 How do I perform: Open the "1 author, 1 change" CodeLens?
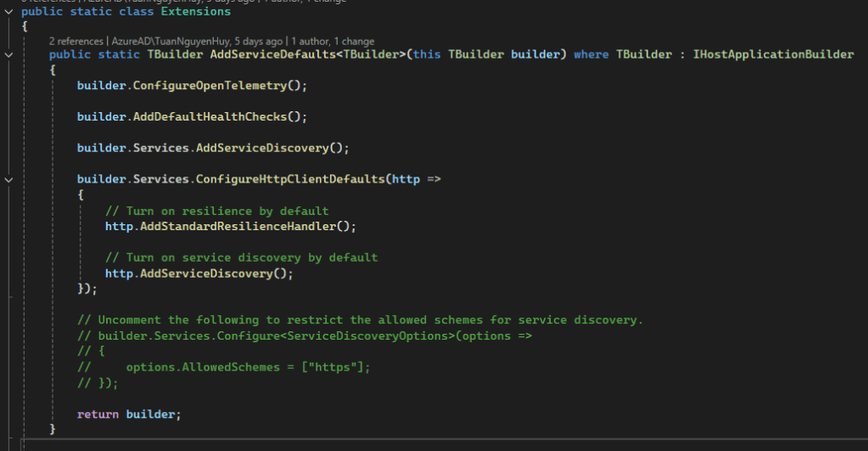333,41
